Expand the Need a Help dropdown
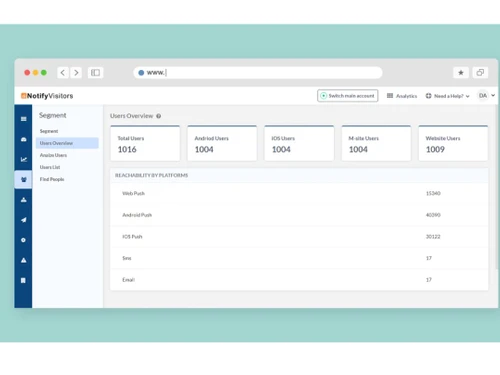The image size is (500, 375). (448, 96)
